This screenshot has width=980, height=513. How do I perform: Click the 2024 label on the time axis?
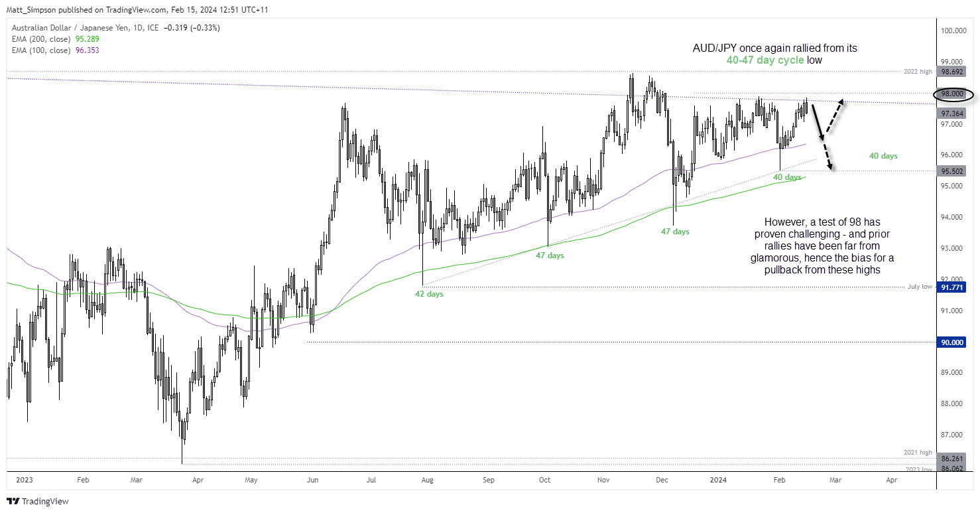click(x=719, y=479)
